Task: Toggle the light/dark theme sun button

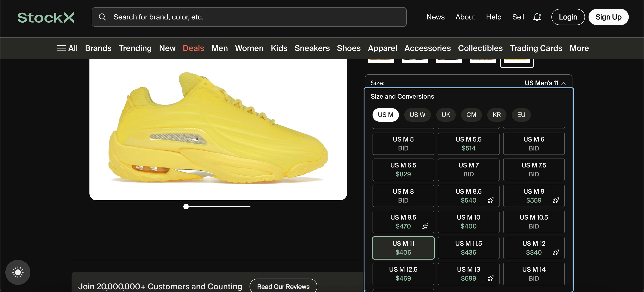Action: (18, 272)
